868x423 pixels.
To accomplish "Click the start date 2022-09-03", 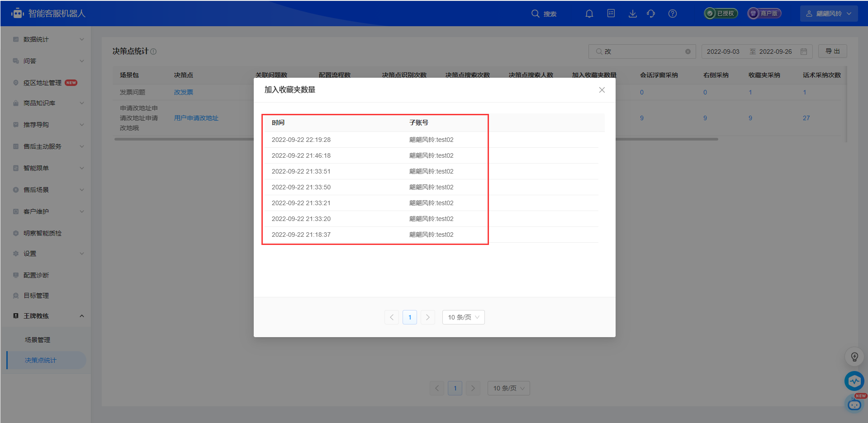I will click(723, 52).
